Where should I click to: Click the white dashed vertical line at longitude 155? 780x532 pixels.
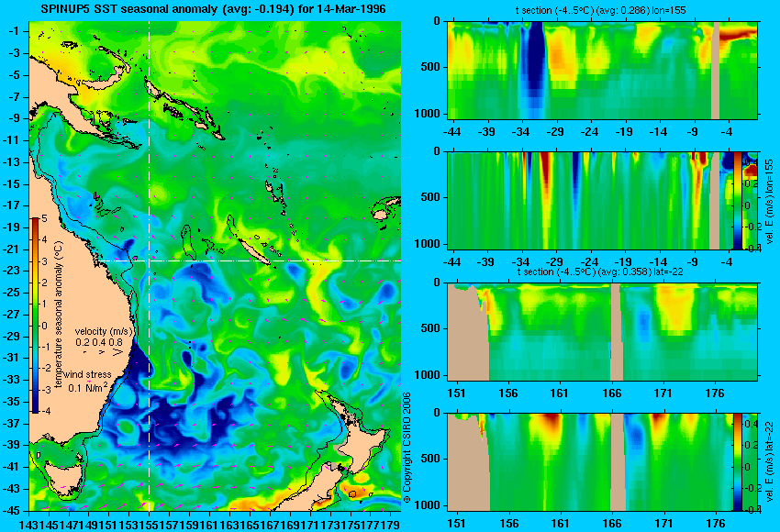pos(149,266)
